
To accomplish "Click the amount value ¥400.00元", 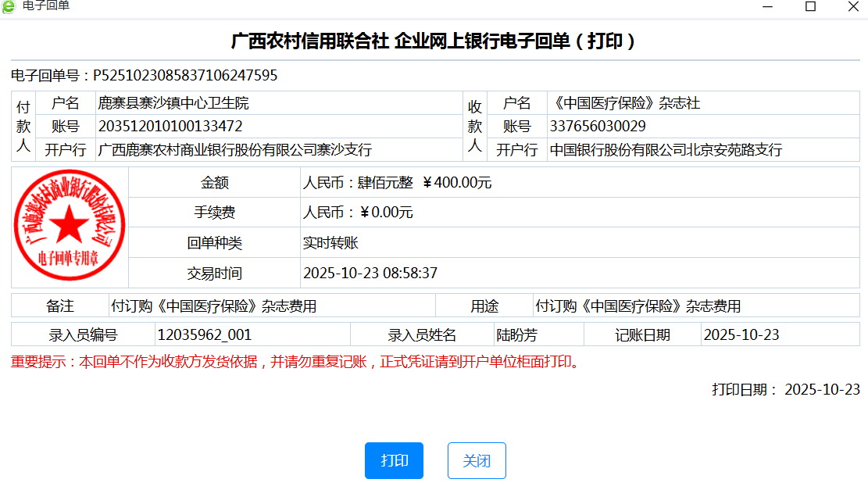I will 457,183.
